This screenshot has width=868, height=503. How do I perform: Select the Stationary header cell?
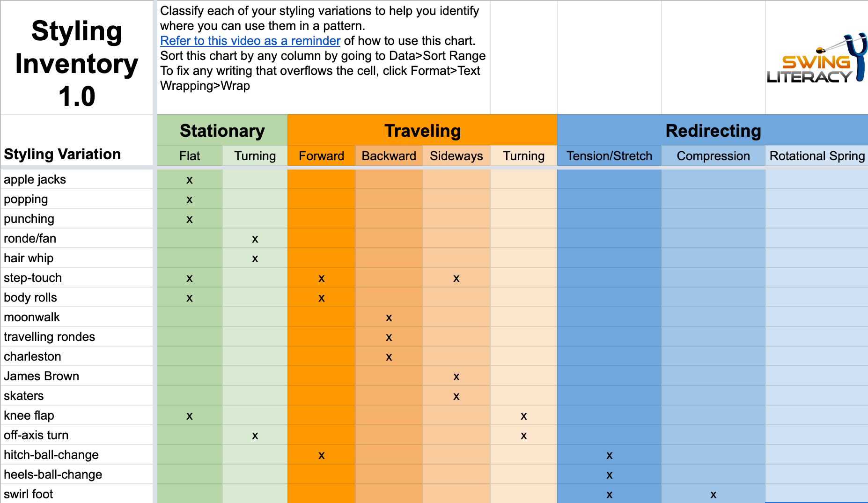tap(222, 131)
